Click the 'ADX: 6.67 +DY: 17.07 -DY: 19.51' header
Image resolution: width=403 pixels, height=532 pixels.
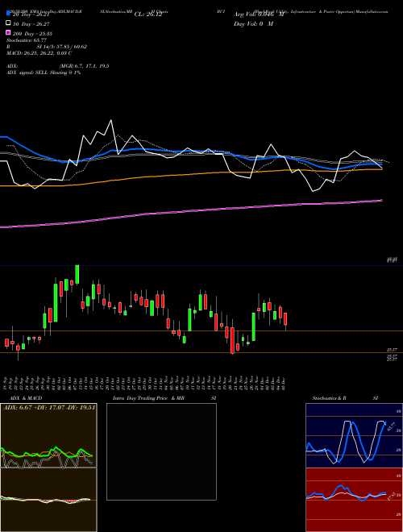[49, 408]
